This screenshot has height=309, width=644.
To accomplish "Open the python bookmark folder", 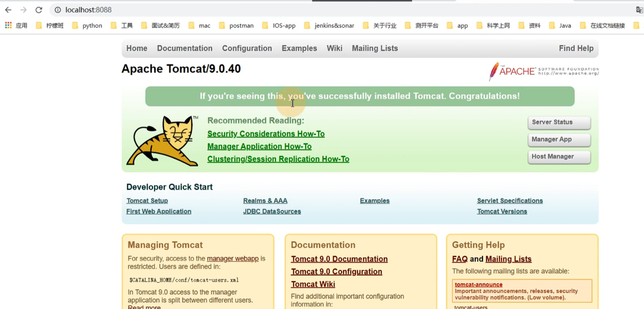I will pos(87,25).
